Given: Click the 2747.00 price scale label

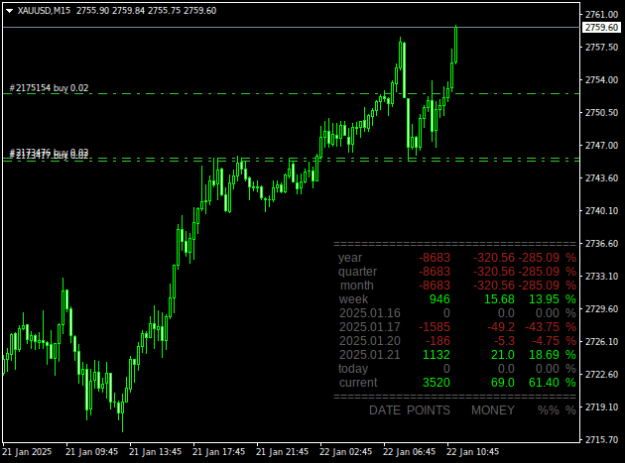Looking at the screenshot, I should [601, 145].
